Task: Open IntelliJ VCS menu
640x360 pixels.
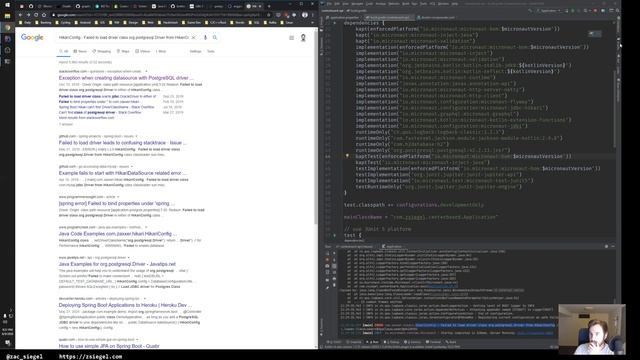Action: pos(432,4)
